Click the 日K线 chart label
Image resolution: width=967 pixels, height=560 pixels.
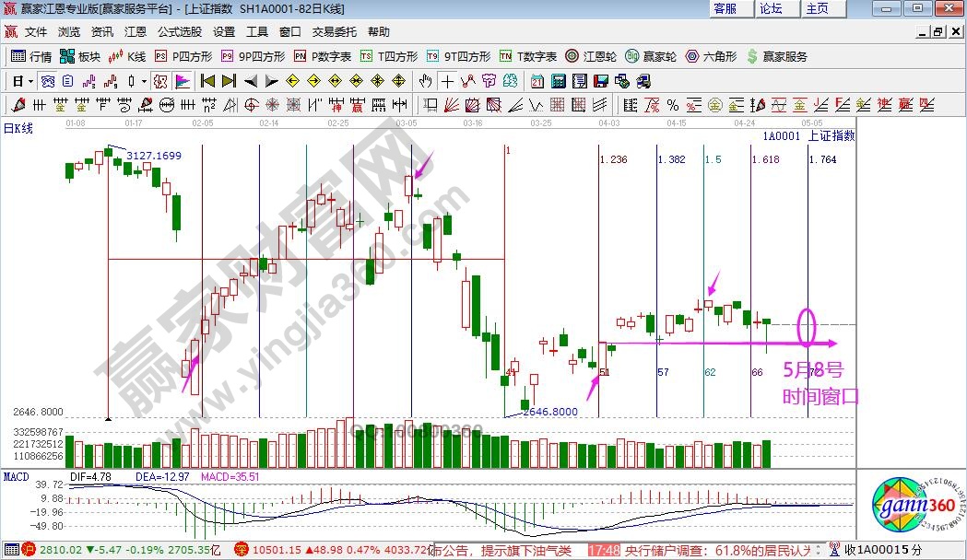click(x=18, y=128)
